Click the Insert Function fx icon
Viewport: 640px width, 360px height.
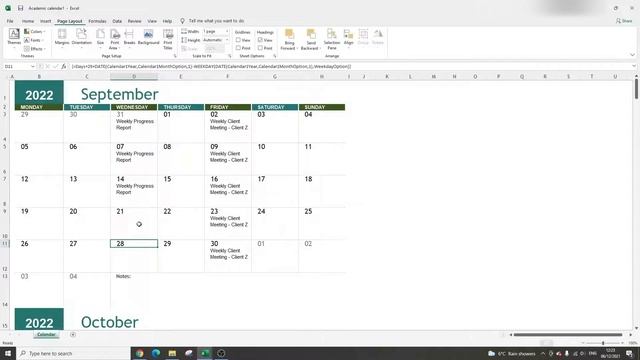[64, 66]
